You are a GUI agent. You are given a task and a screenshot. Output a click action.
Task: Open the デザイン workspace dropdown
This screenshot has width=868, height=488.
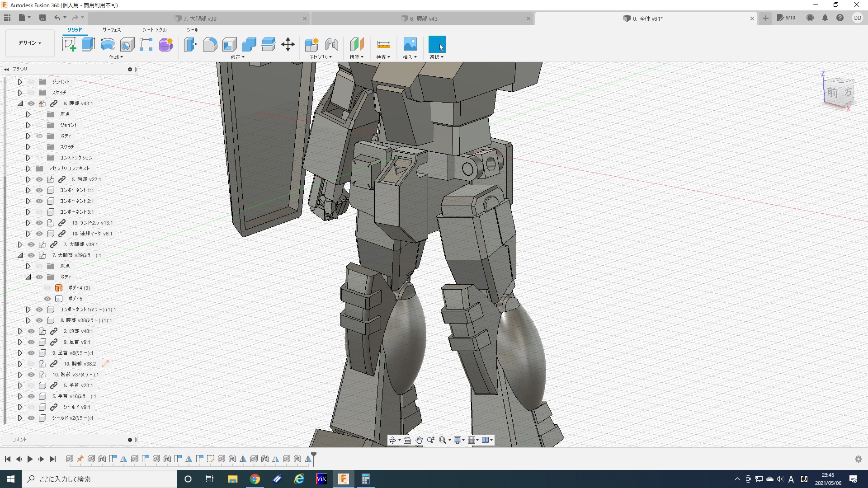click(30, 43)
